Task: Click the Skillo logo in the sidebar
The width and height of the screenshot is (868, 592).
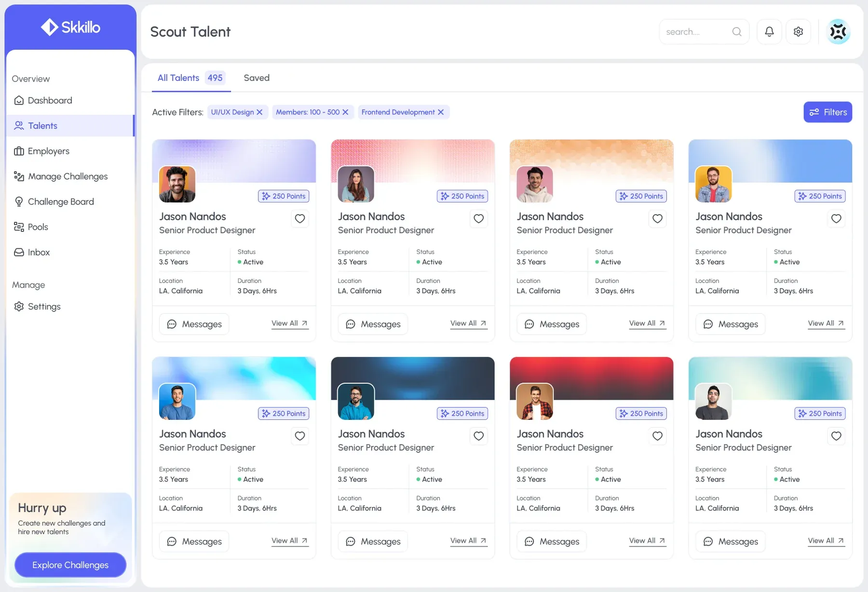Action: click(x=70, y=27)
